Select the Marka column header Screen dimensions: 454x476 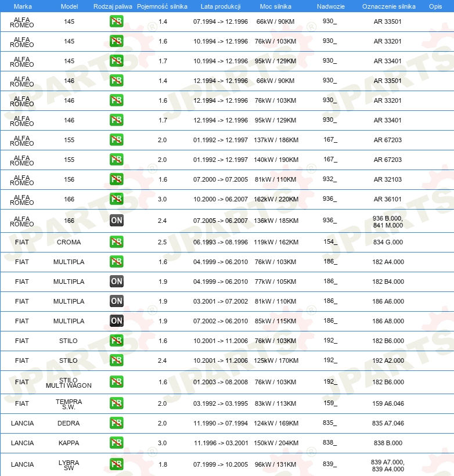pyautogui.click(x=23, y=6)
